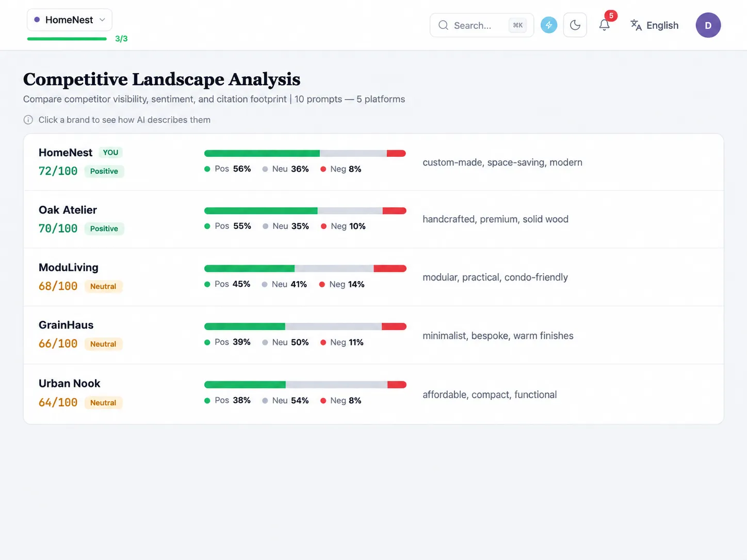
Task: Click the 72/100 score
Action: click(58, 171)
